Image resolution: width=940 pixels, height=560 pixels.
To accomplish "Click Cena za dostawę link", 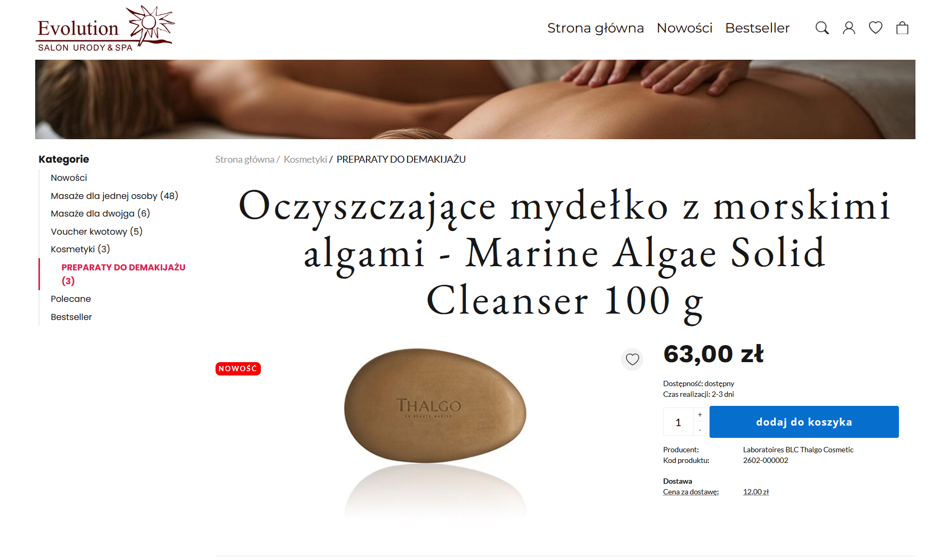I will [691, 492].
